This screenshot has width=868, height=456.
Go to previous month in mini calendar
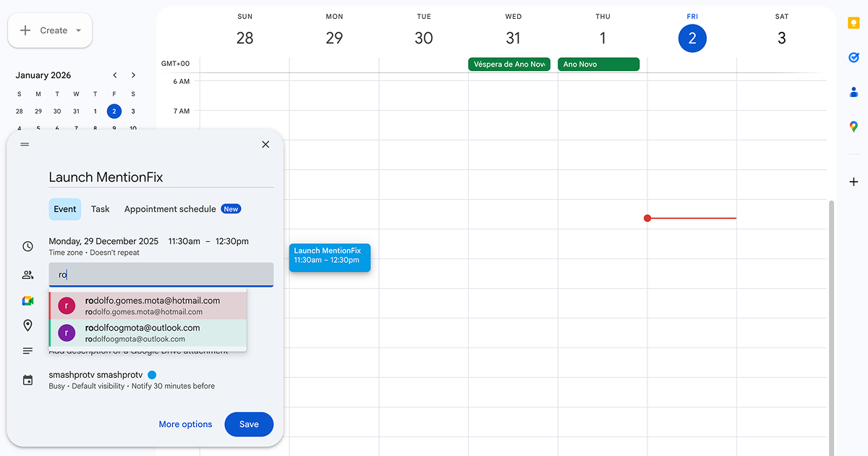coord(114,75)
